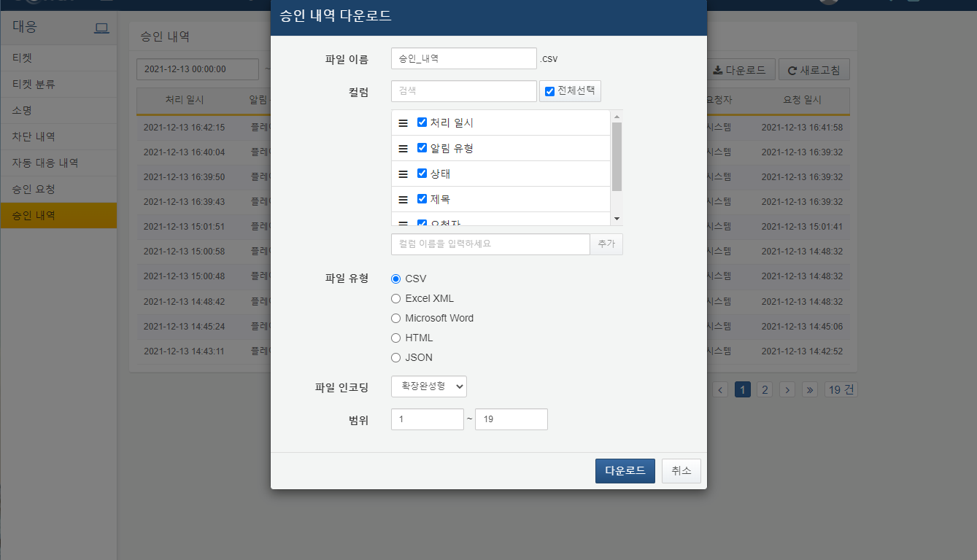Click scroll down arrow in column list

pos(617,219)
